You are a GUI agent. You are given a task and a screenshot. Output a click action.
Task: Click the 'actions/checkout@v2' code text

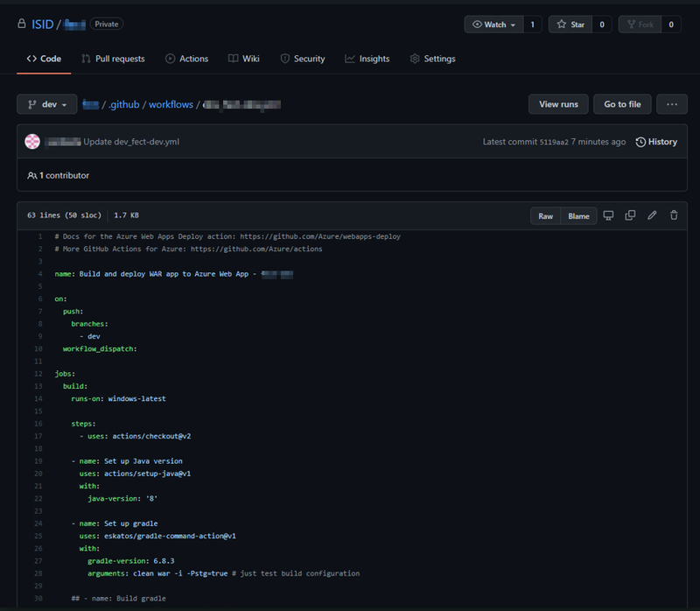pyautogui.click(x=151, y=436)
